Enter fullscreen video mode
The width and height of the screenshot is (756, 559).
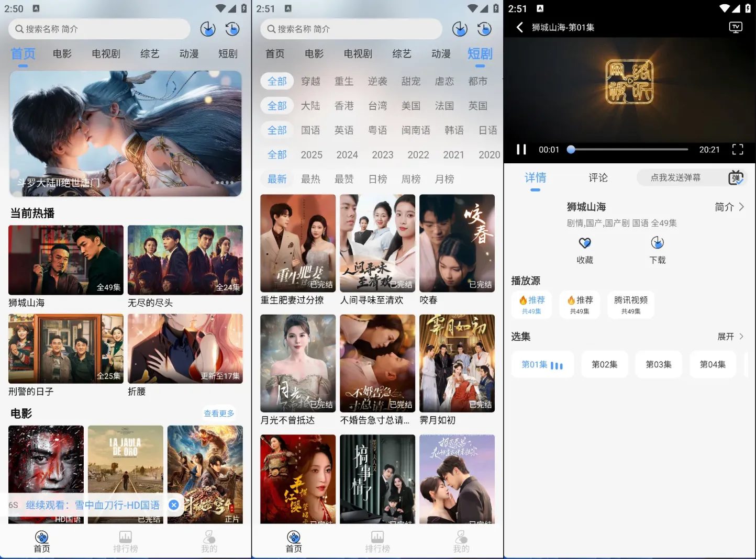click(x=738, y=150)
